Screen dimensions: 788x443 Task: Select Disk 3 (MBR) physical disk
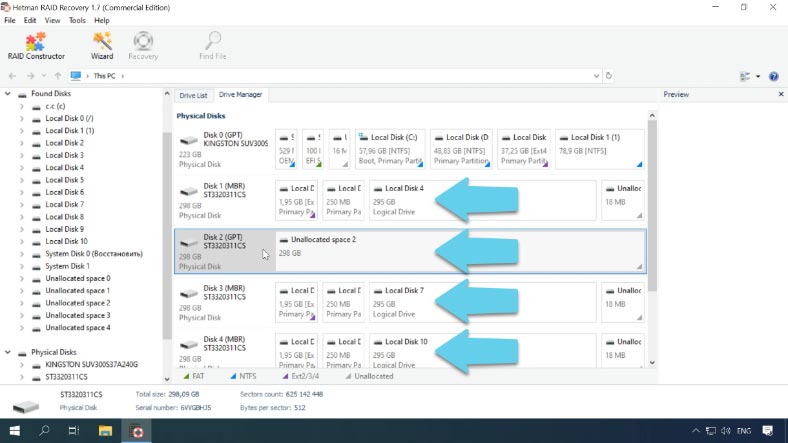pos(224,303)
